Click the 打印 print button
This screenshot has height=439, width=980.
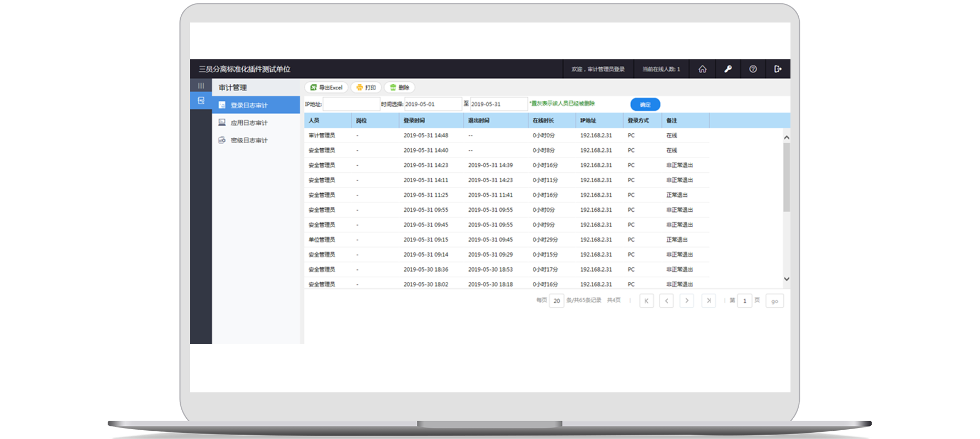366,88
